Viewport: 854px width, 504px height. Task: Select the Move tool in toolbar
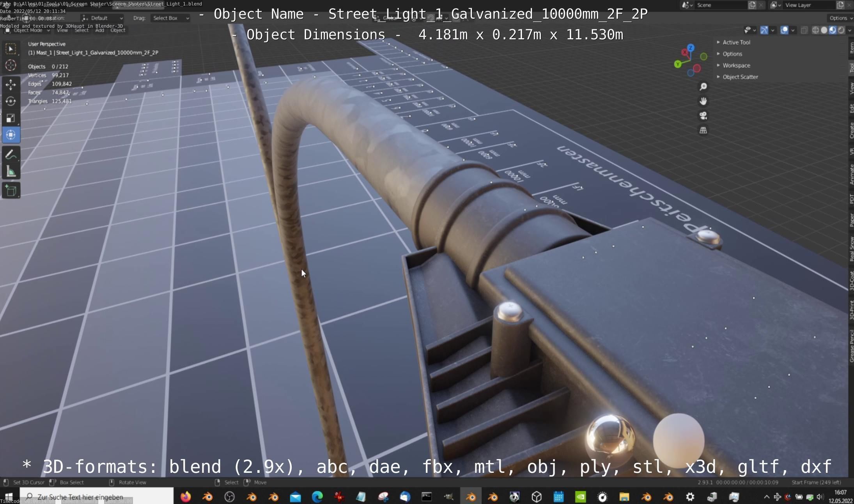pyautogui.click(x=11, y=84)
